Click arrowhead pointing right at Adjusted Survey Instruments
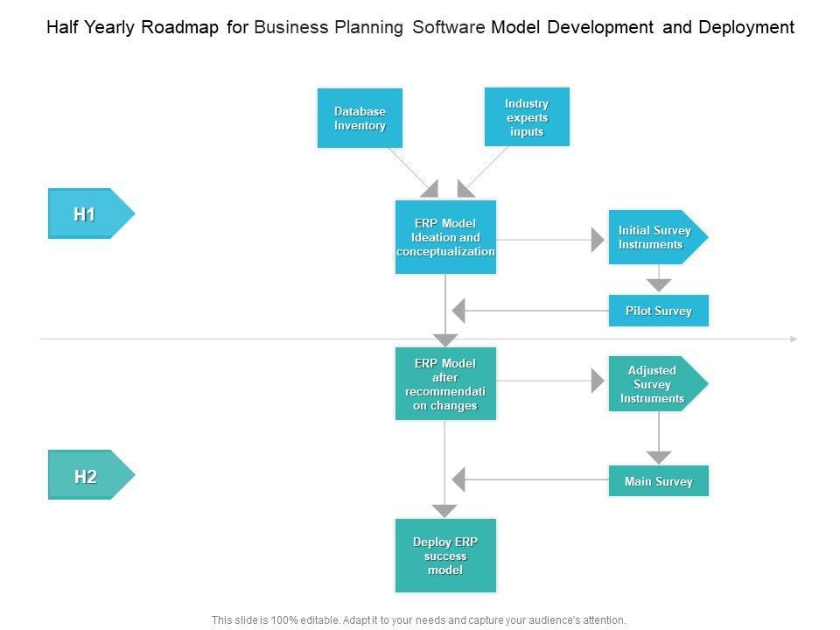Viewport: 840px width, 630px height. 598,381
